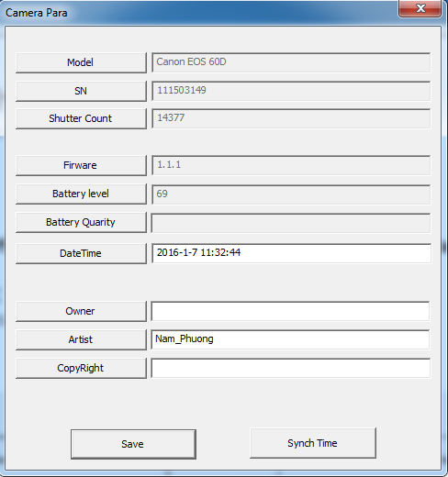Click the serial number field 111503149
The height and width of the screenshot is (477, 448).
click(291, 91)
